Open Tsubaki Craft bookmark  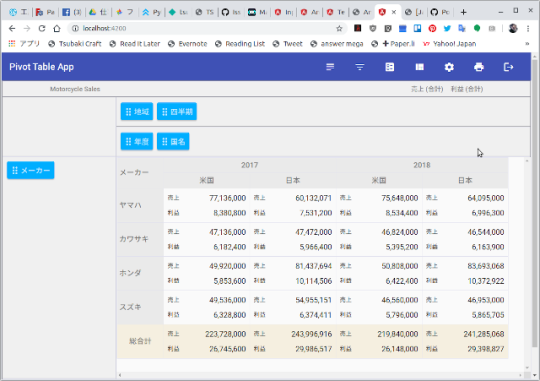75,44
